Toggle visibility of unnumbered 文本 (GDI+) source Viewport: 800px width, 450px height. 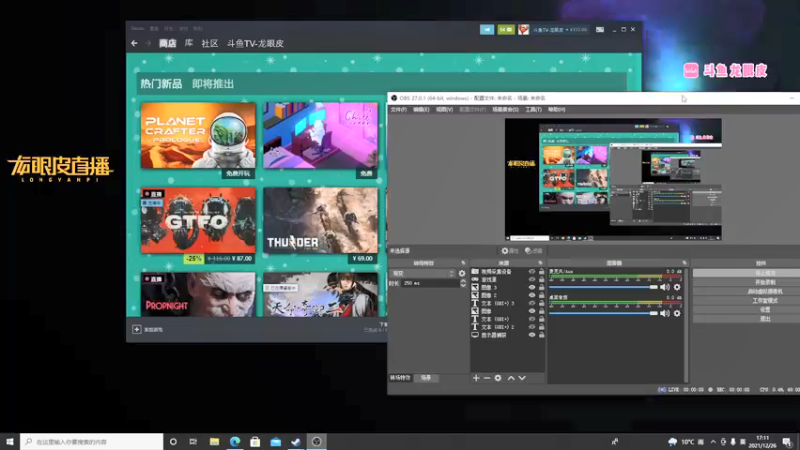[x=532, y=319]
